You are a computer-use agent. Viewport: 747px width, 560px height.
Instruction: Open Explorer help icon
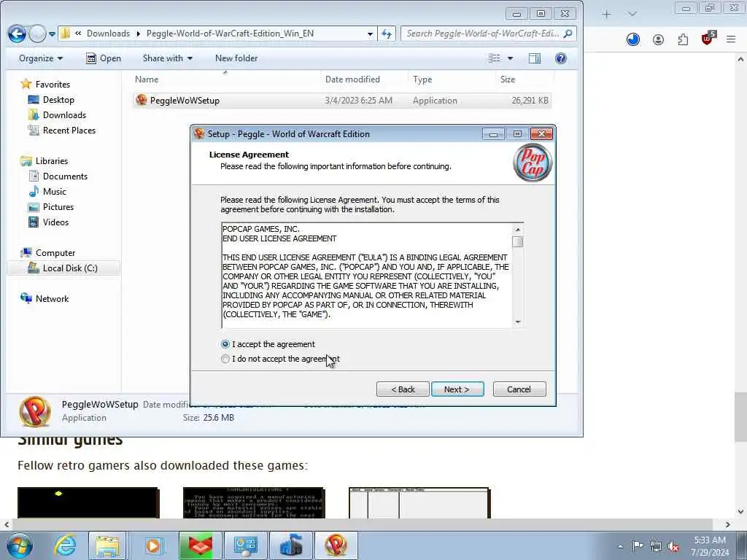561,58
